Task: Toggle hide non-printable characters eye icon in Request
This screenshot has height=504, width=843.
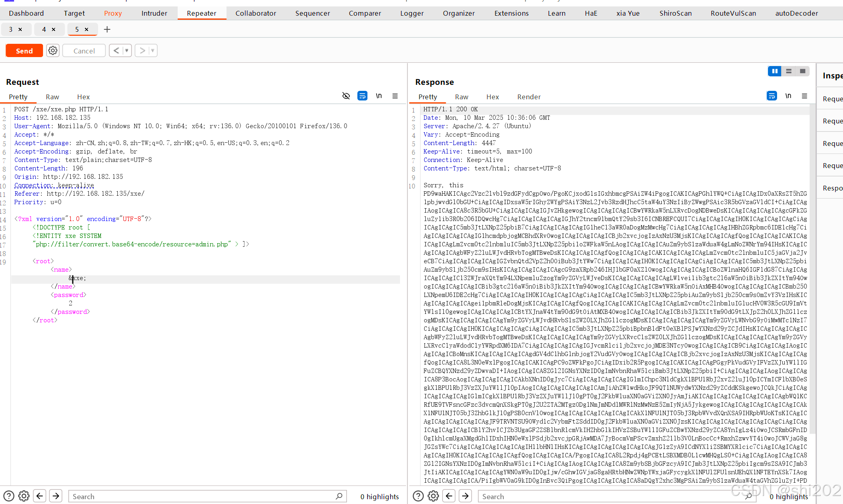Action: 346,96
